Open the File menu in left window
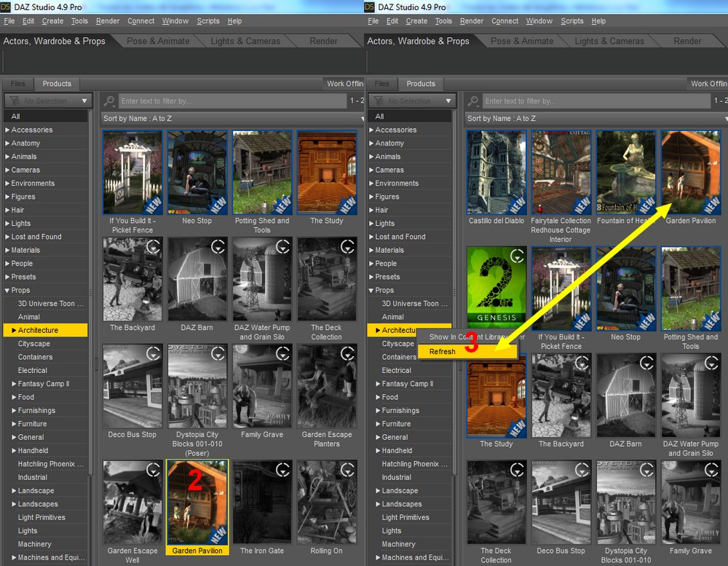The width and height of the screenshot is (728, 566). pyautogui.click(x=9, y=21)
